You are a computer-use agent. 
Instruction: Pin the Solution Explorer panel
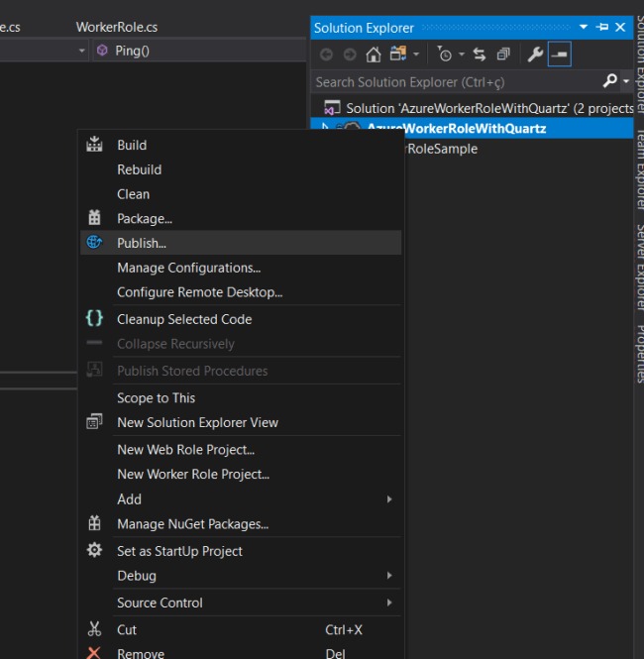tap(602, 28)
